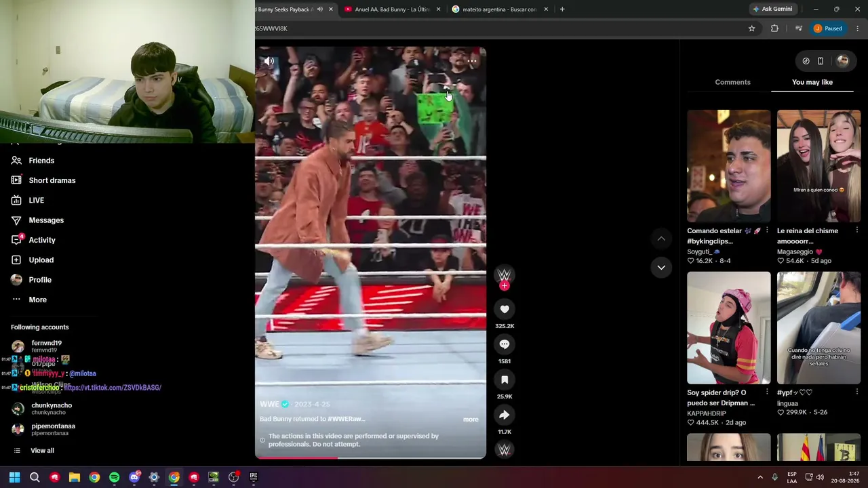This screenshot has height=488, width=868.
Task: Click the phone app icon in TikTok header
Action: (x=821, y=61)
